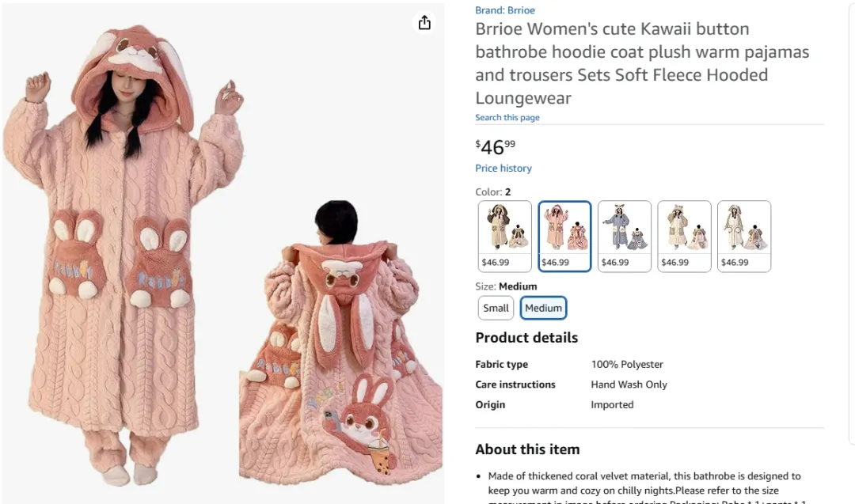
Task: Select the first brown and cream color swatch
Action: coord(505,236)
